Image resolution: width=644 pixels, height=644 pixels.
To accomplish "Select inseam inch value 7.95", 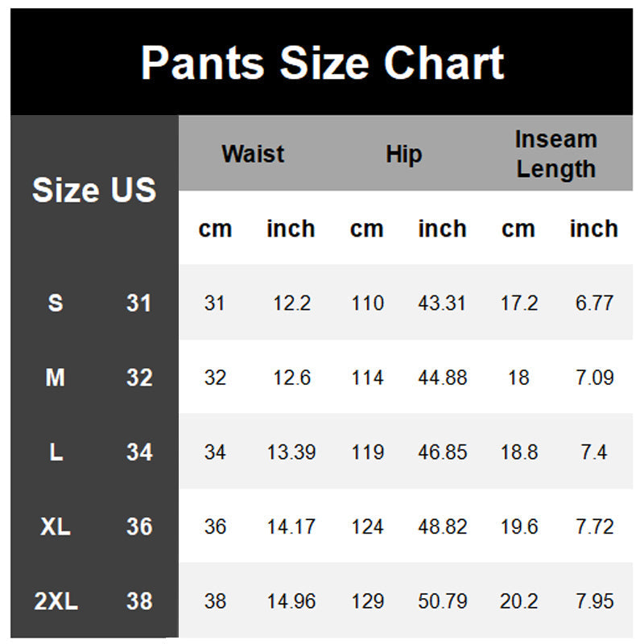I will pyautogui.click(x=594, y=601).
